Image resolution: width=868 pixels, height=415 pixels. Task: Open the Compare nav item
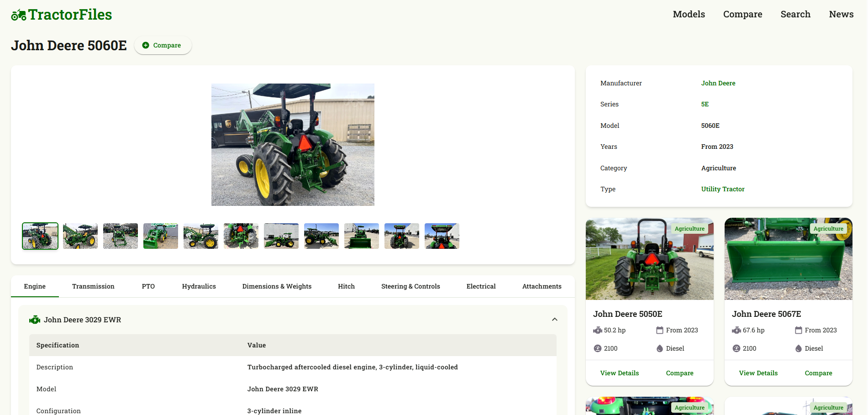coord(742,14)
